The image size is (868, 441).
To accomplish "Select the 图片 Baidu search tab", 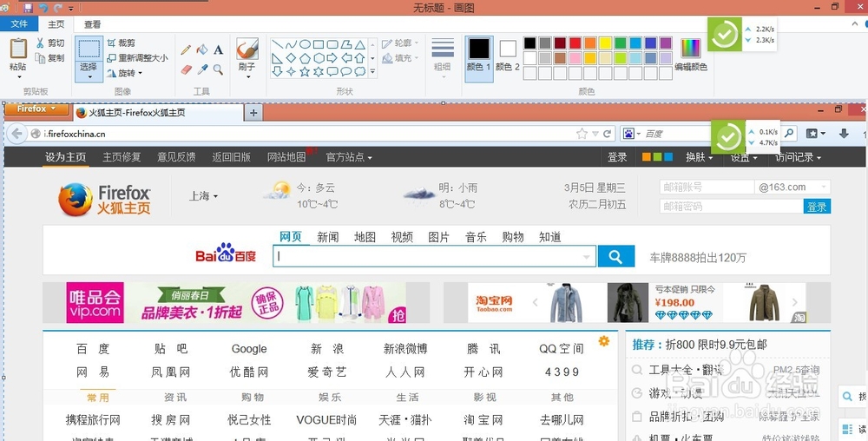I will click(439, 237).
